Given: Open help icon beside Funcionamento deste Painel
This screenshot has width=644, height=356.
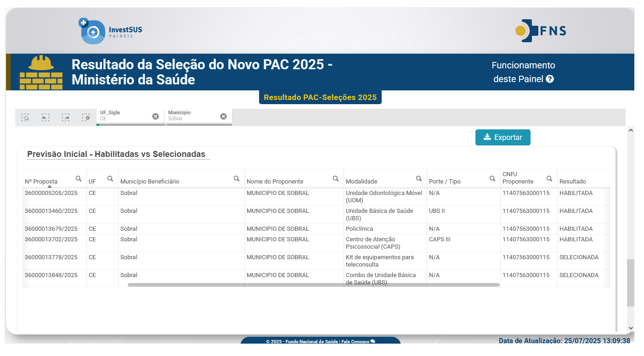Looking at the screenshot, I should tap(550, 79).
